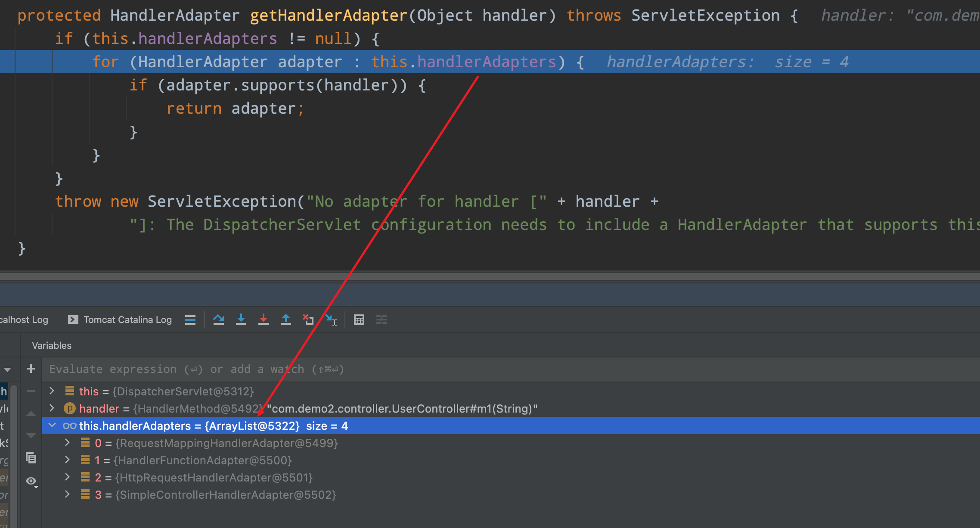Switch to the localhost Log tab
Image resolution: width=980 pixels, height=528 pixels.
(24, 320)
